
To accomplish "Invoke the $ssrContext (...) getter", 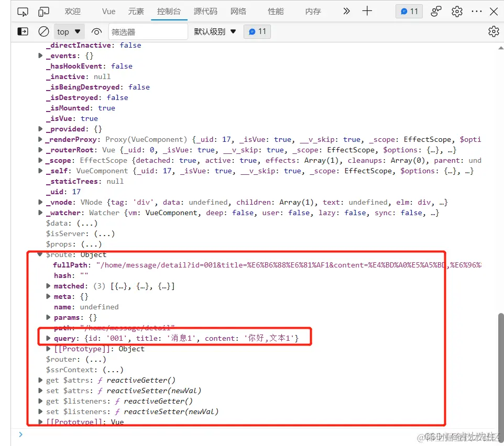I will (113, 370).
